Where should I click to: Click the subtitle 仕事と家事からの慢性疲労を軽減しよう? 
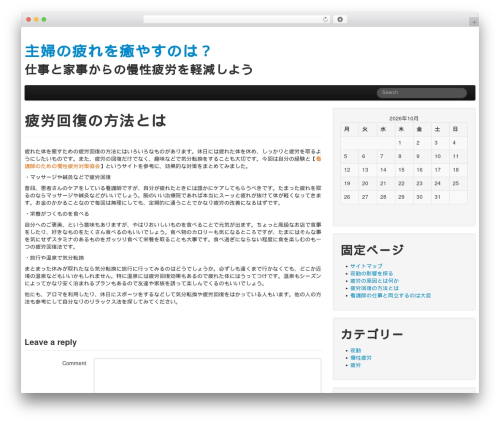tap(139, 70)
